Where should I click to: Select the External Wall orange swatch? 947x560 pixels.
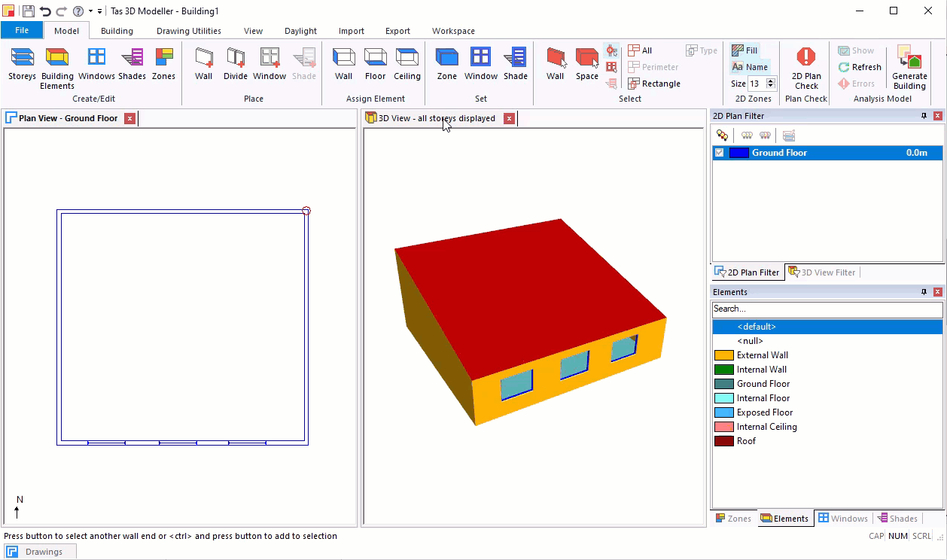tap(724, 355)
